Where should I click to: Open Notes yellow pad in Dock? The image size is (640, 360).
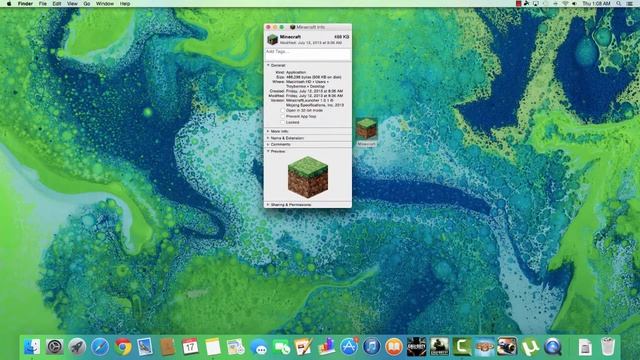pos(213,347)
